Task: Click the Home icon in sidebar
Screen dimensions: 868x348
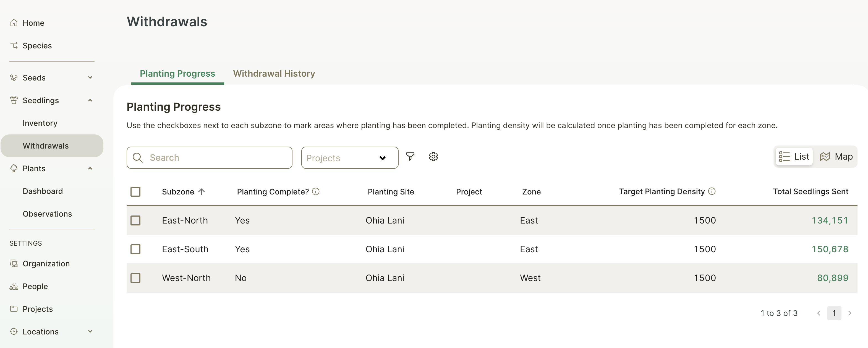Action: (14, 23)
